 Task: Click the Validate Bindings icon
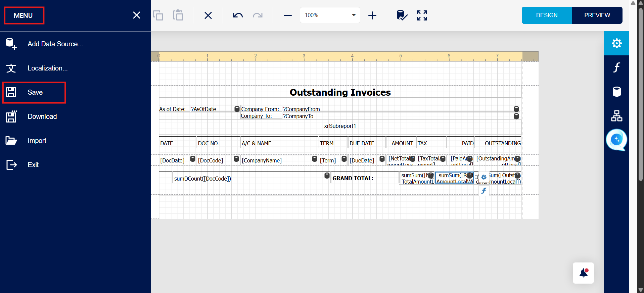(x=402, y=15)
